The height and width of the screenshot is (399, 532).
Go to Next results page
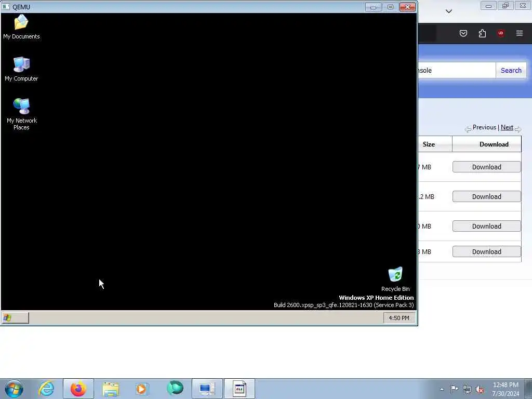(x=507, y=127)
